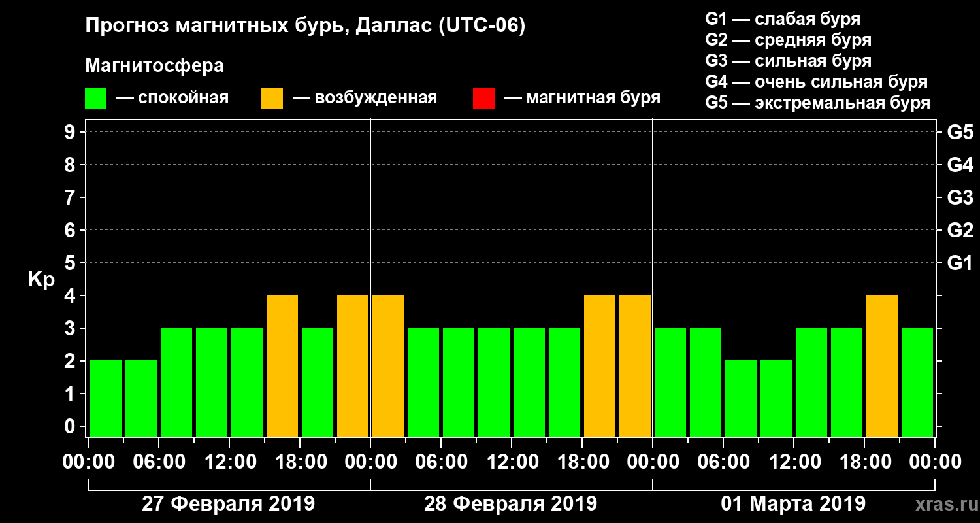Click the 27 Февраля 21:00–00:00 orange bar
980x523 pixels.
[353, 365]
